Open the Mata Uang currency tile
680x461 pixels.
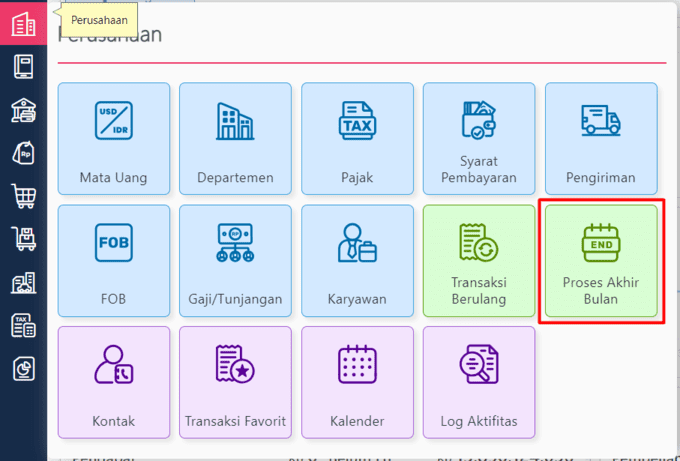click(114, 139)
